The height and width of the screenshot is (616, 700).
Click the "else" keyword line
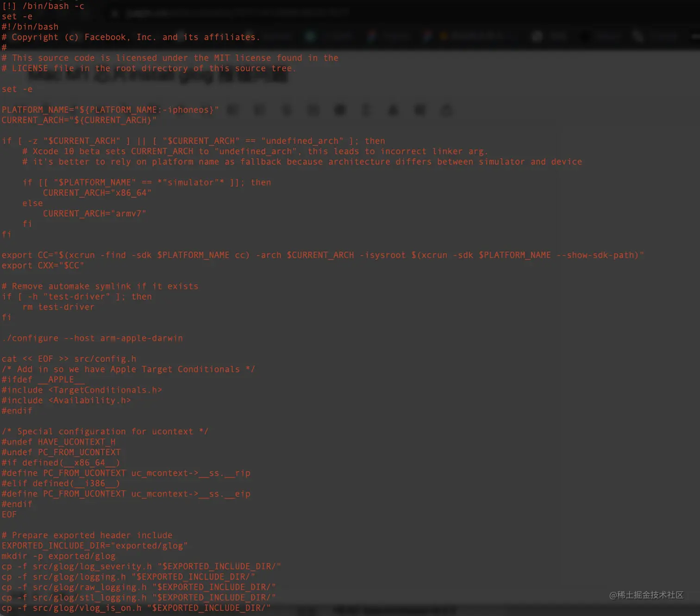click(x=32, y=203)
